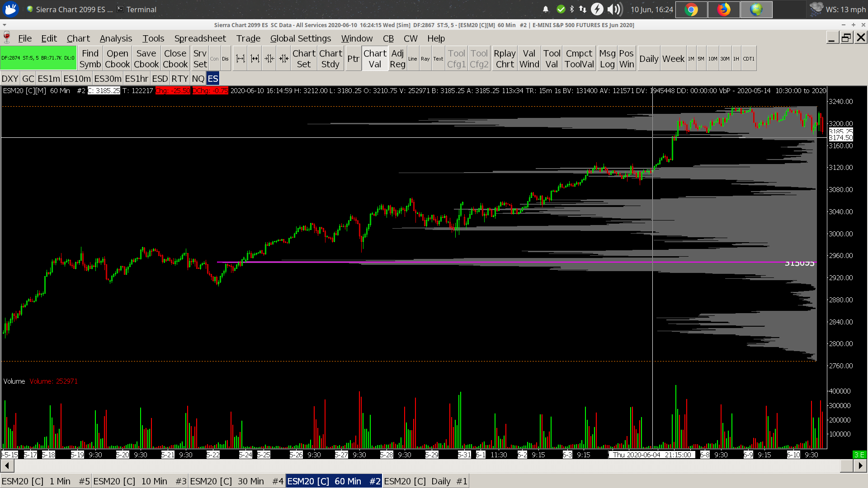Image resolution: width=868 pixels, height=488 pixels.
Task: Click the NQ symbol button
Action: click(x=198, y=79)
